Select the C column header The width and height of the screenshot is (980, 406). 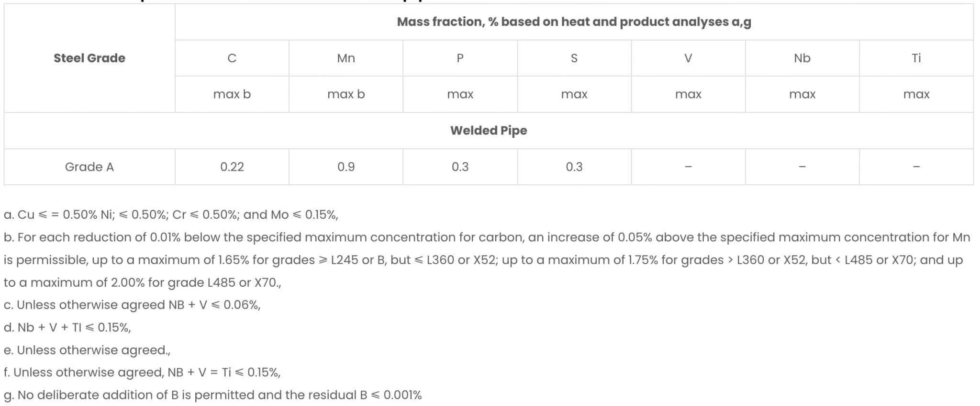tap(232, 58)
